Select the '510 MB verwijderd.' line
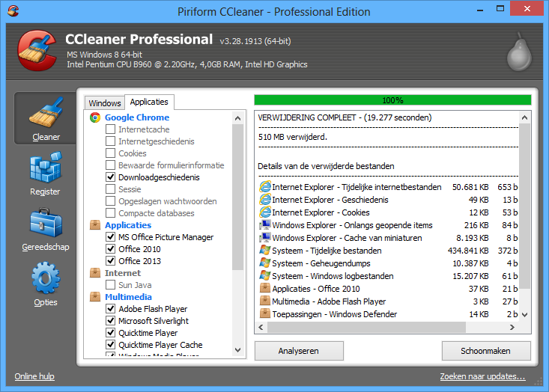This screenshot has height=392, width=549. click(293, 137)
